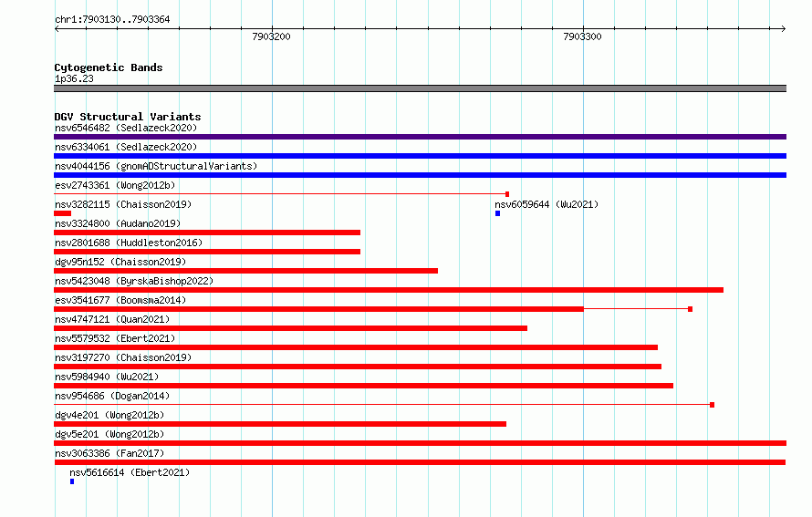Click the chr1:7903130..7903364 region label
The width and height of the screenshot is (812, 517).
(x=112, y=19)
